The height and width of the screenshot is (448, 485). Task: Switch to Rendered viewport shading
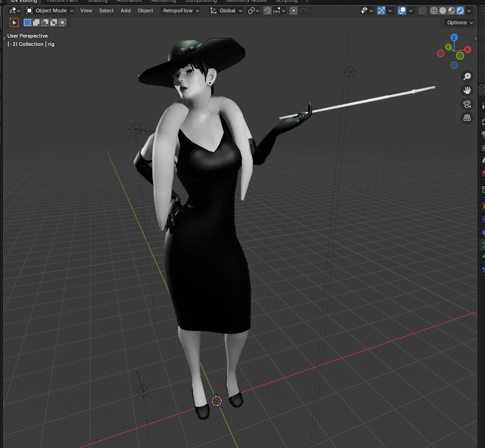[x=460, y=11]
